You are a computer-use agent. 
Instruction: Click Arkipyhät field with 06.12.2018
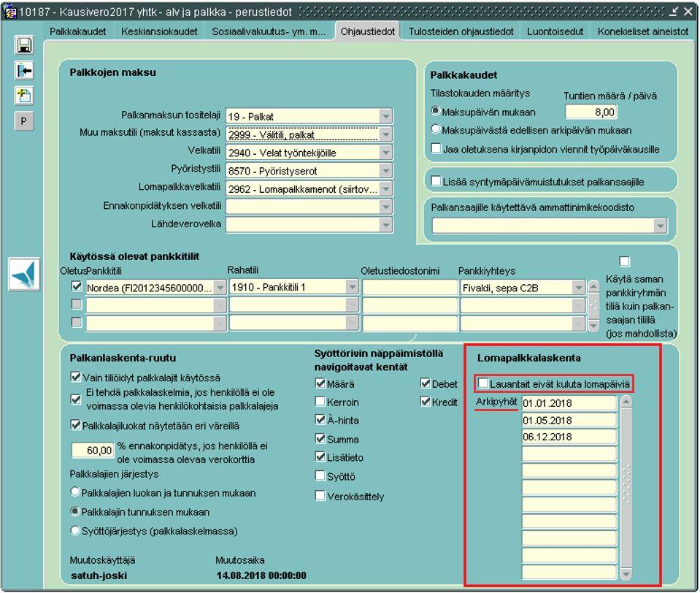[569, 437]
